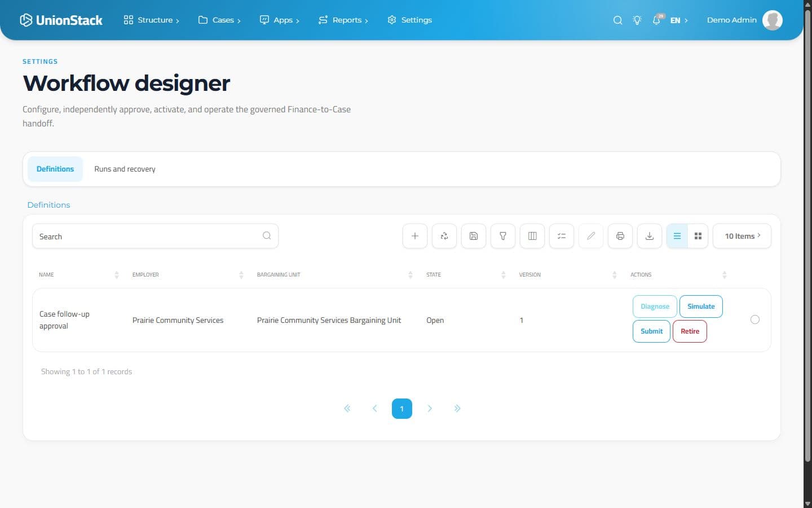
Task: Sort by Version column arrows
Action: tap(615, 275)
